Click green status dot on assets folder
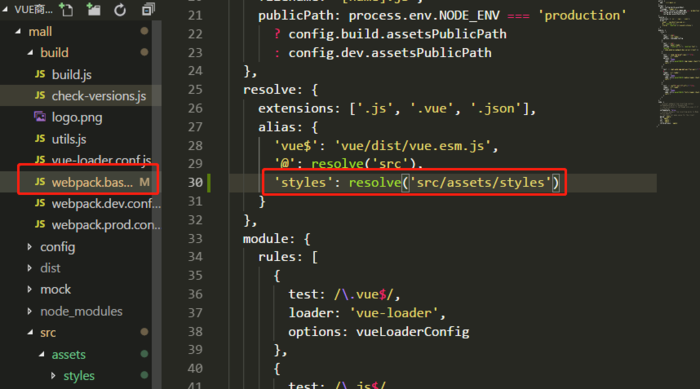The image size is (700, 389). tap(144, 354)
